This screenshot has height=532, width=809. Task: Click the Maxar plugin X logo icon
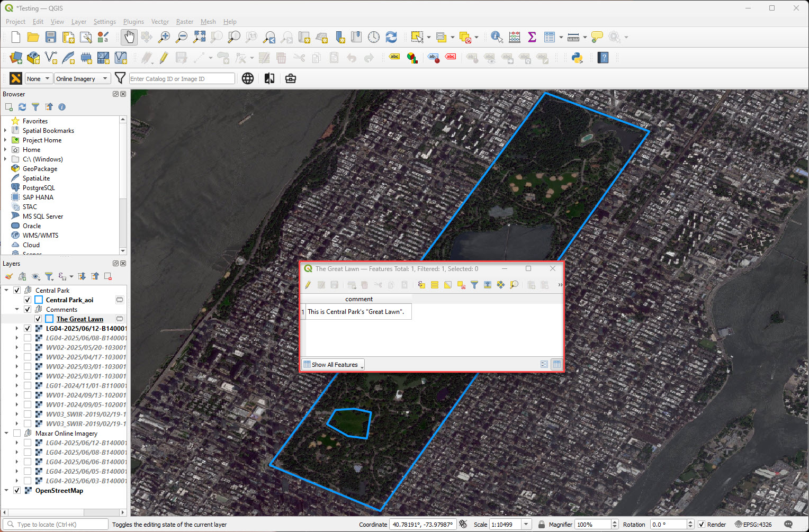(x=16, y=78)
